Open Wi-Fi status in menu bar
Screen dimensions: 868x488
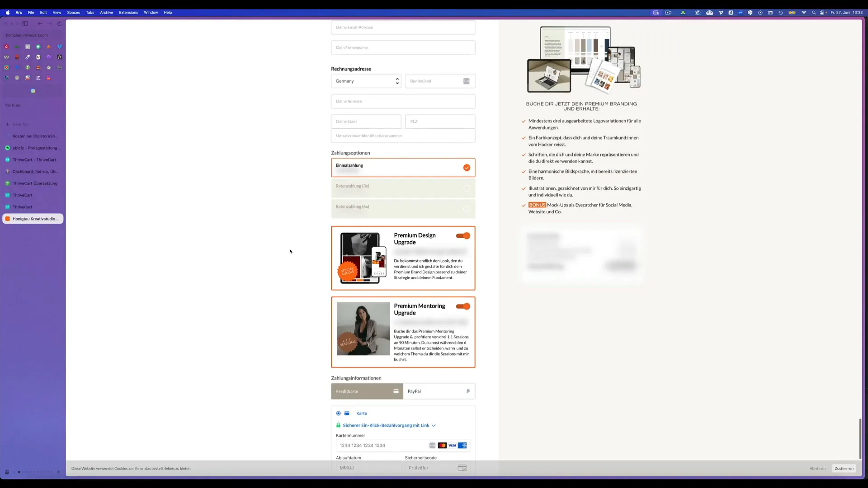[x=804, y=13]
